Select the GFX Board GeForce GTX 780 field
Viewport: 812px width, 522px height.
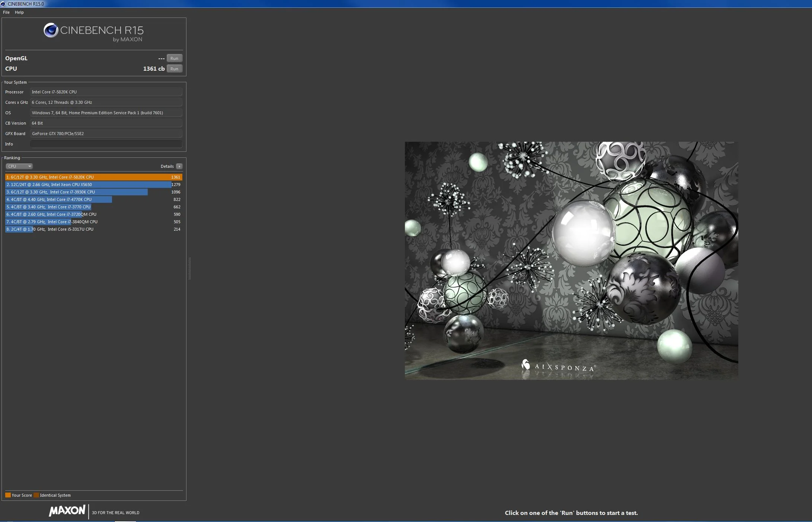point(106,134)
